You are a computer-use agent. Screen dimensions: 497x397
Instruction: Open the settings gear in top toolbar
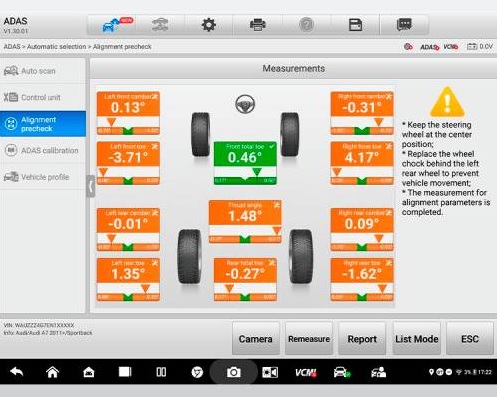pos(209,25)
